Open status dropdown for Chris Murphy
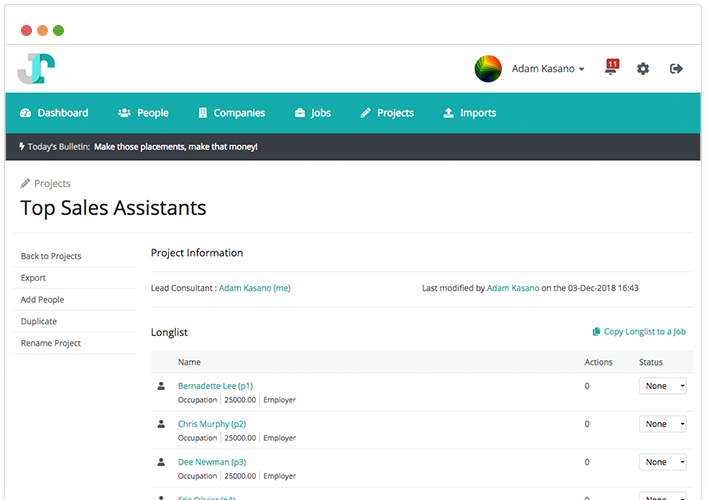This screenshot has width=707, height=500. [x=662, y=424]
